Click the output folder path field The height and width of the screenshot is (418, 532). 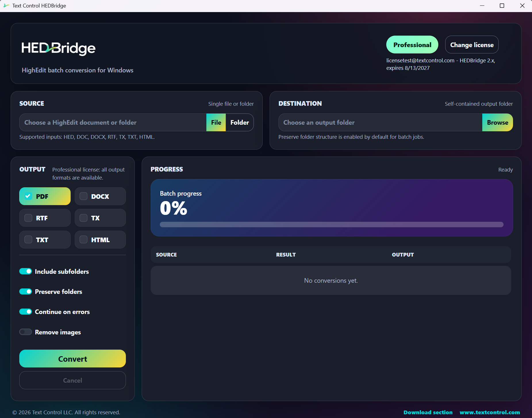tap(380, 122)
